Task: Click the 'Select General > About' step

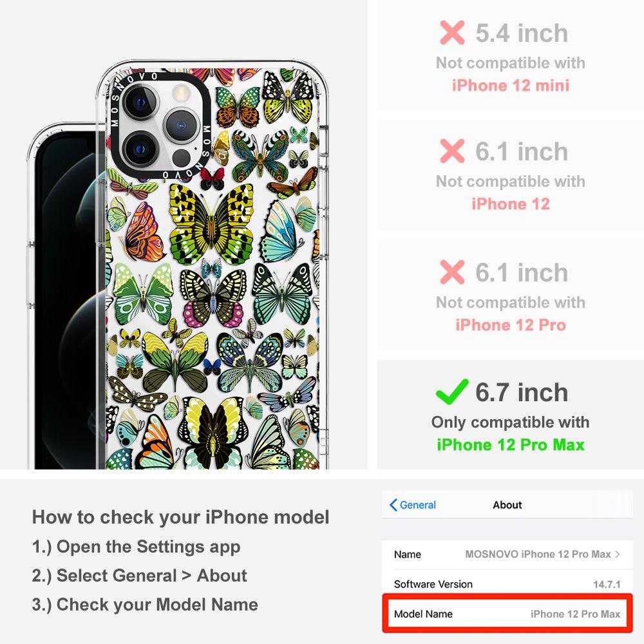Action: [x=140, y=576]
